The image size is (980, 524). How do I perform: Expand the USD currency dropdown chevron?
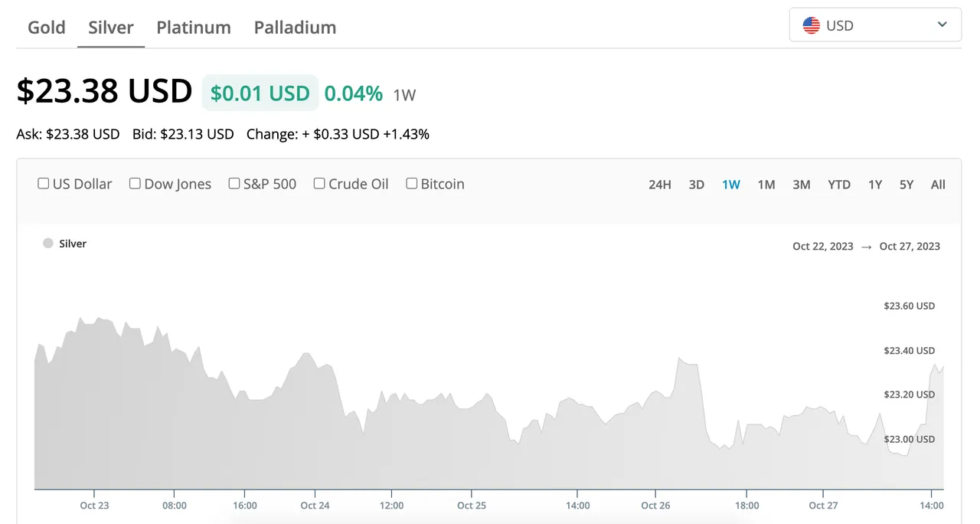(x=942, y=25)
